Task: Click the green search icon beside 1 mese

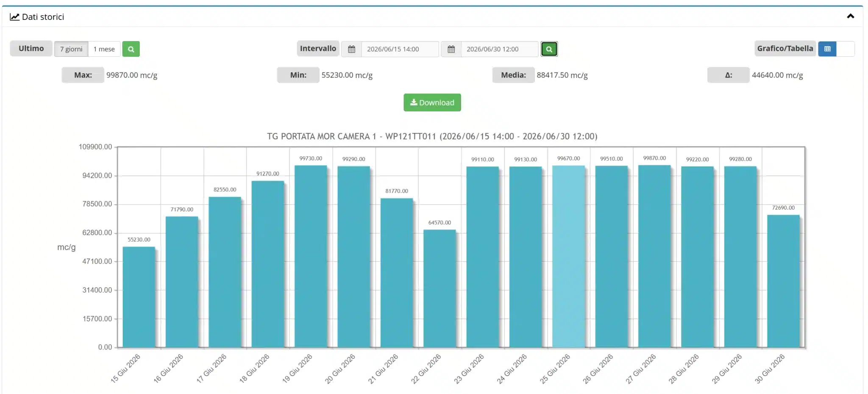Action: coord(131,49)
